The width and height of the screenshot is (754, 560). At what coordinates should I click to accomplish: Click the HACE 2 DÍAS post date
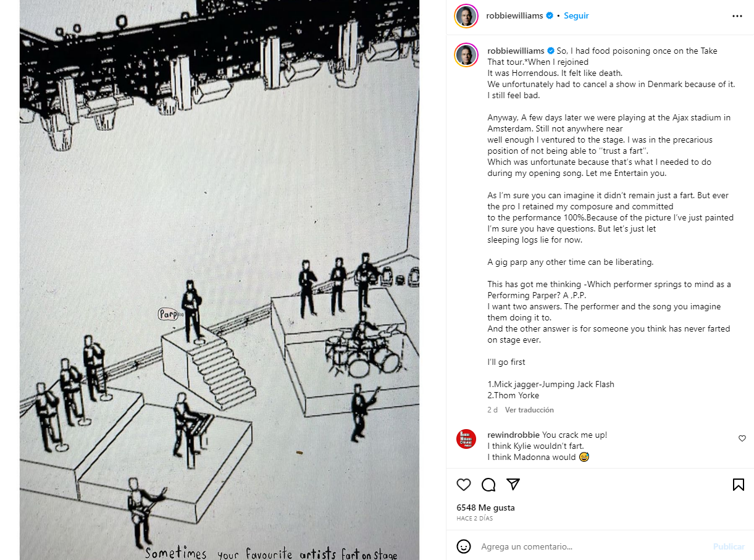(x=475, y=519)
